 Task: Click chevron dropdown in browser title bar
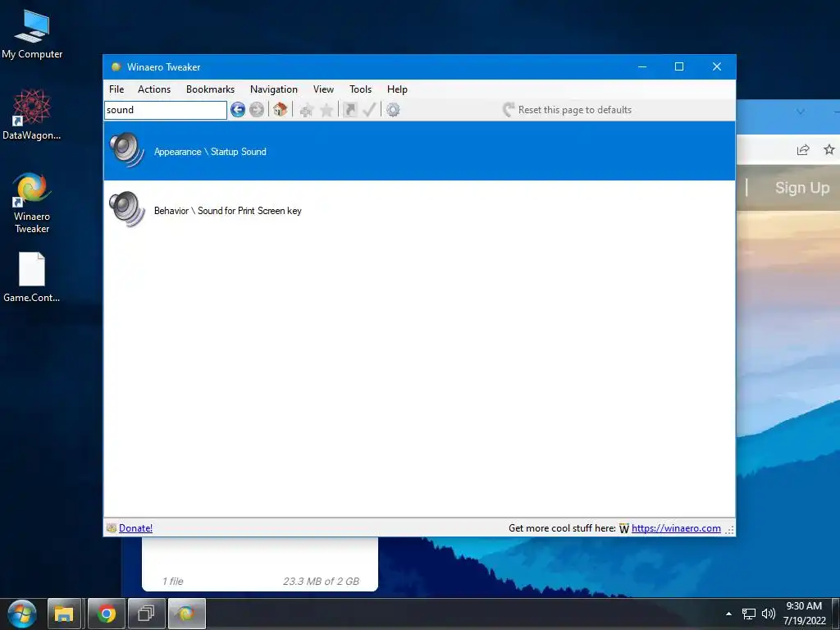point(801,112)
